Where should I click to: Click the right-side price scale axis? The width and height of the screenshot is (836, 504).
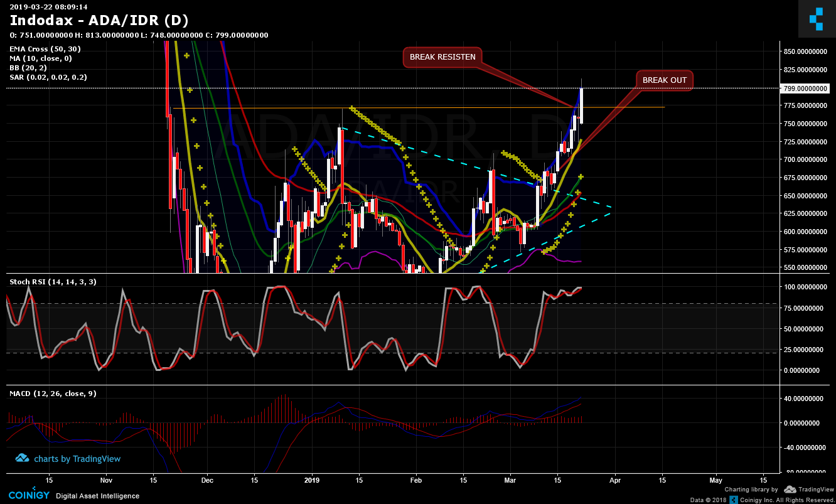click(810, 188)
